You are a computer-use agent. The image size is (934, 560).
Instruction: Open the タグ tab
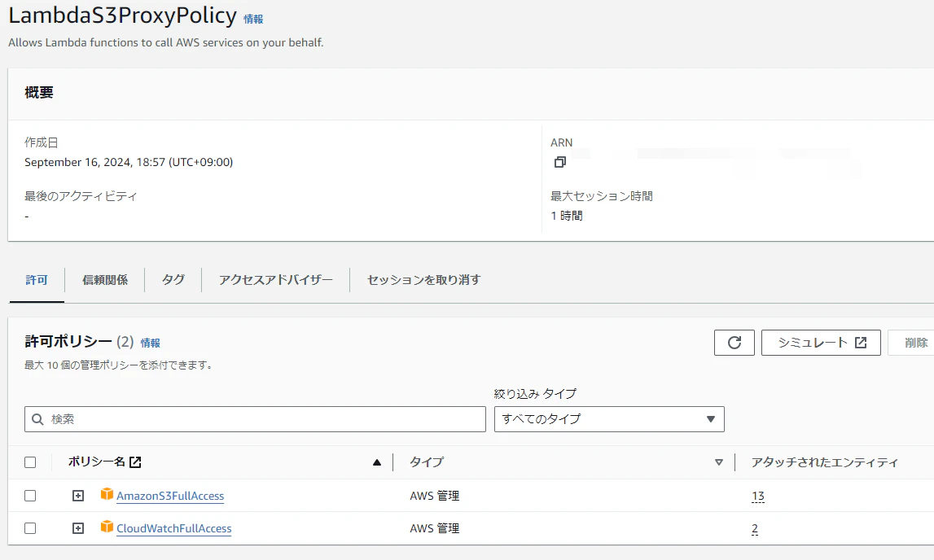pyautogui.click(x=173, y=280)
